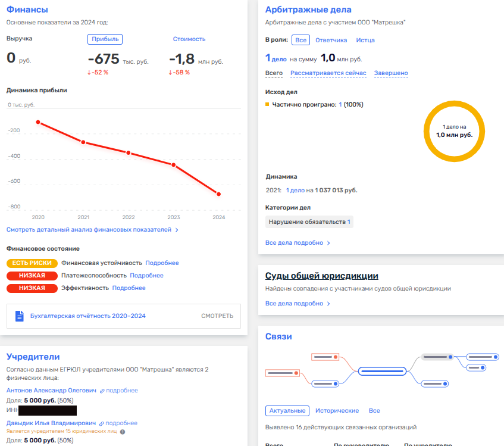
Task: Click the chain icon next to Давыдик's подробнее
Action: click(x=102, y=423)
